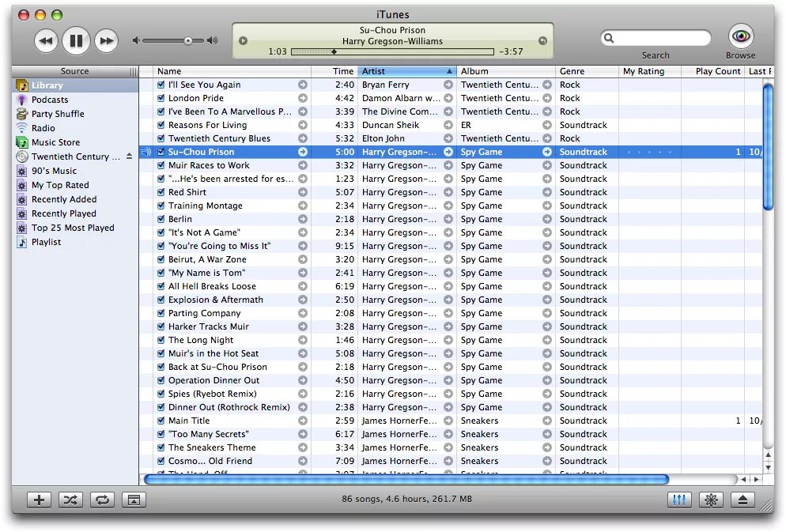
Task: Reverse sort on Artist column header
Action: (406, 71)
